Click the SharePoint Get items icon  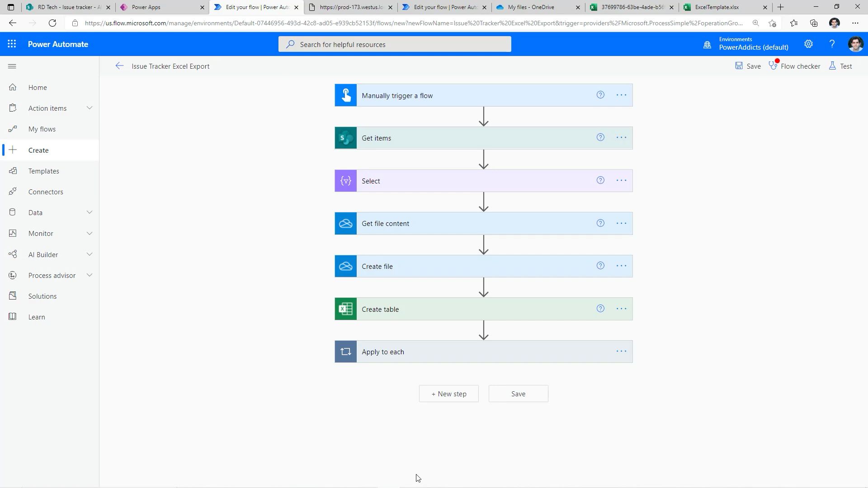click(346, 138)
